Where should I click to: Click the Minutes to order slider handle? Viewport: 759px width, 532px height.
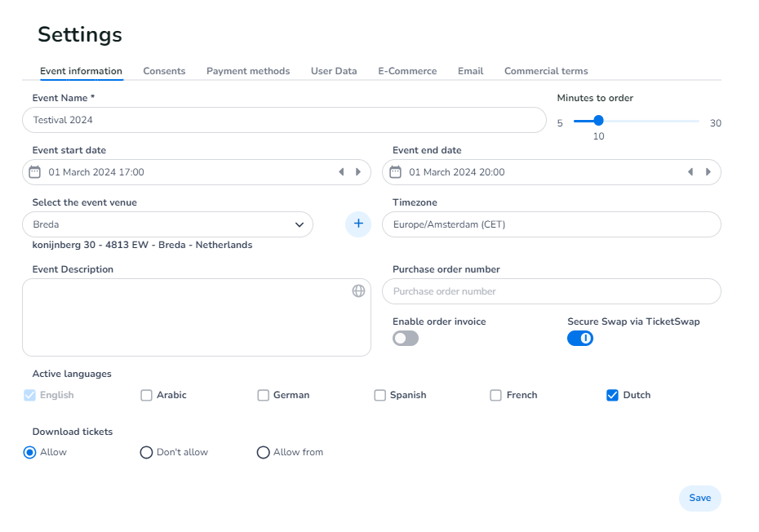[598, 121]
